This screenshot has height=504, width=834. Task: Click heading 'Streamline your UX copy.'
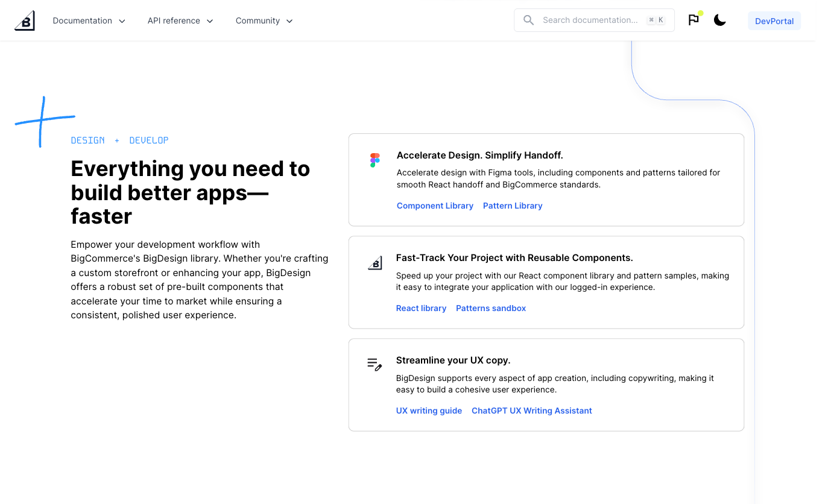(x=453, y=360)
